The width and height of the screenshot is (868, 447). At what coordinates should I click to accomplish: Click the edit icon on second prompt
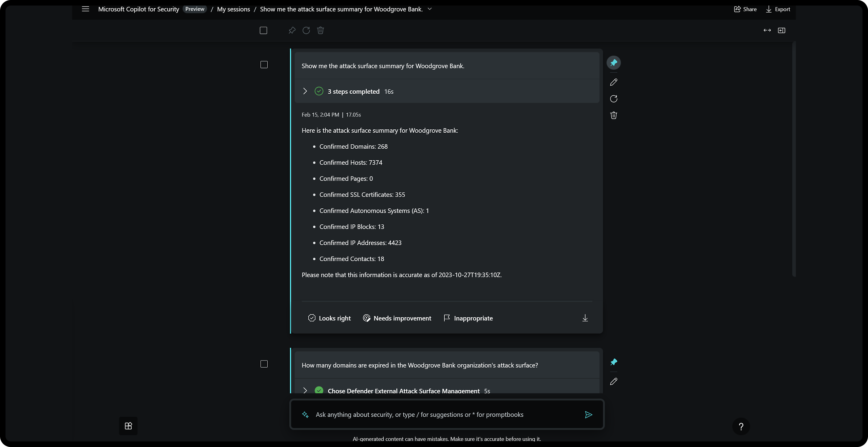(x=614, y=381)
